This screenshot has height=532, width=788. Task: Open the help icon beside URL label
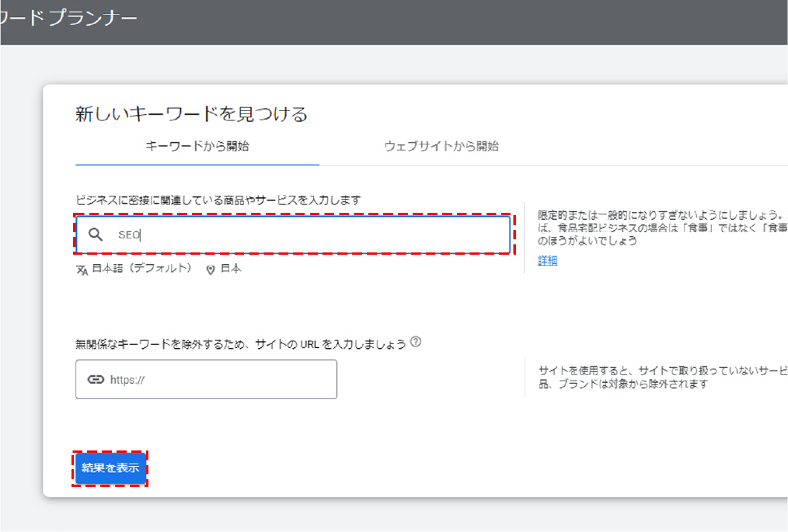point(416,342)
